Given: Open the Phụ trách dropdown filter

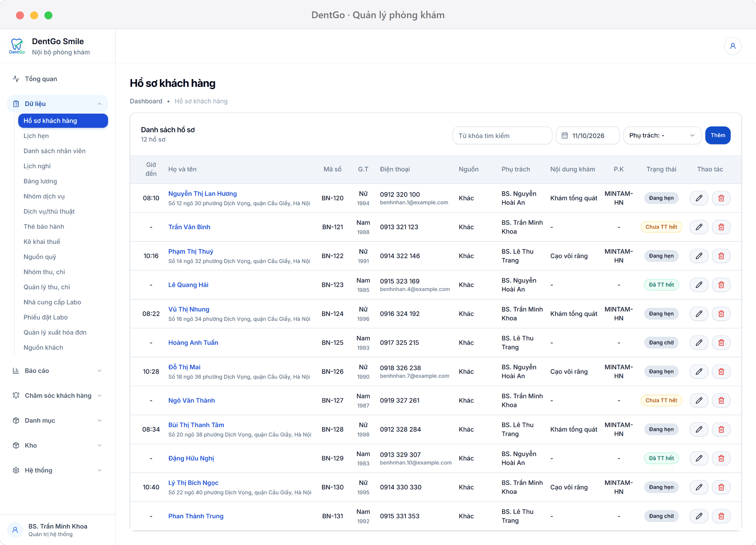Looking at the screenshot, I should [662, 136].
